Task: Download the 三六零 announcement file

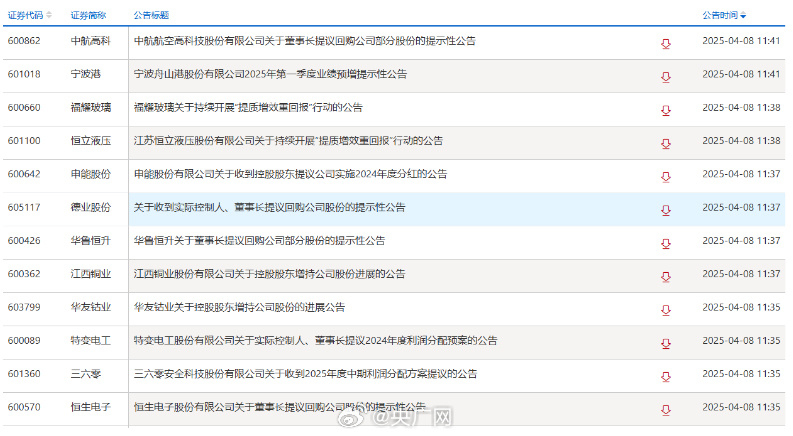Action: click(x=665, y=375)
